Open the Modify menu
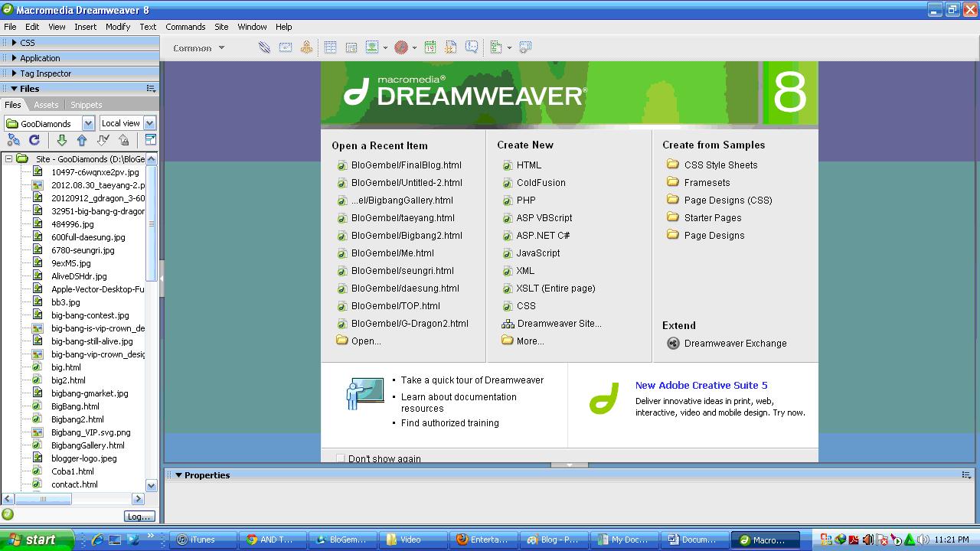980x551 pixels. pos(118,27)
